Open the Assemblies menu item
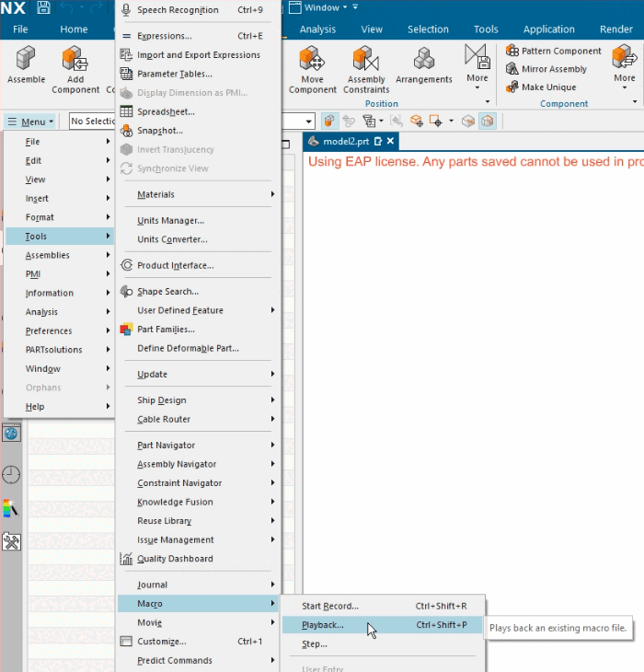 (60, 255)
